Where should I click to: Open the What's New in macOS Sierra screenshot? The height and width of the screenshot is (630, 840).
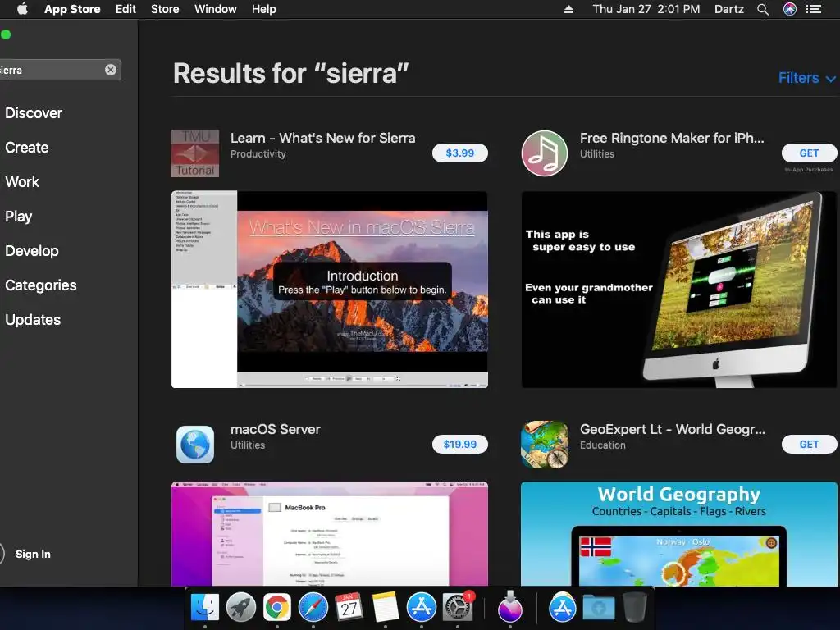click(x=330, y=290)
